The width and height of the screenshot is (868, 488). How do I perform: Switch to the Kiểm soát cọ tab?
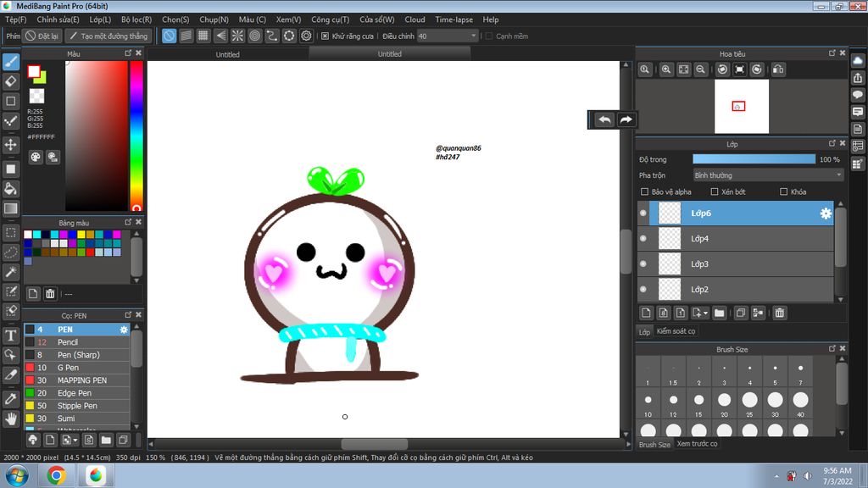[x=676, y=331]
